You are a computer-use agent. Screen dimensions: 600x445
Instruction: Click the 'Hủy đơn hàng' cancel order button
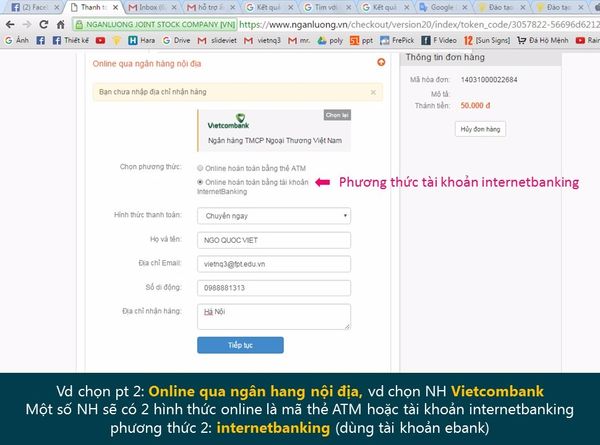pyautogui.click(x=480, y=129)
